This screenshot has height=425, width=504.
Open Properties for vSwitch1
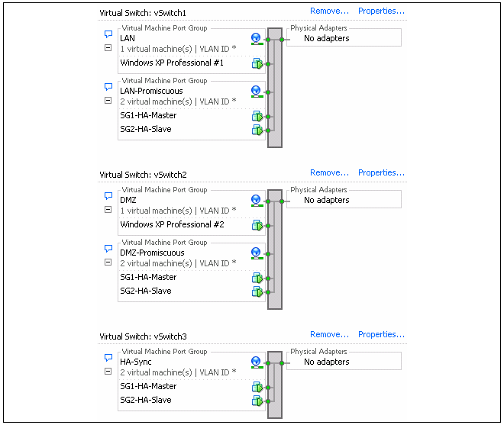pos(381,11)
